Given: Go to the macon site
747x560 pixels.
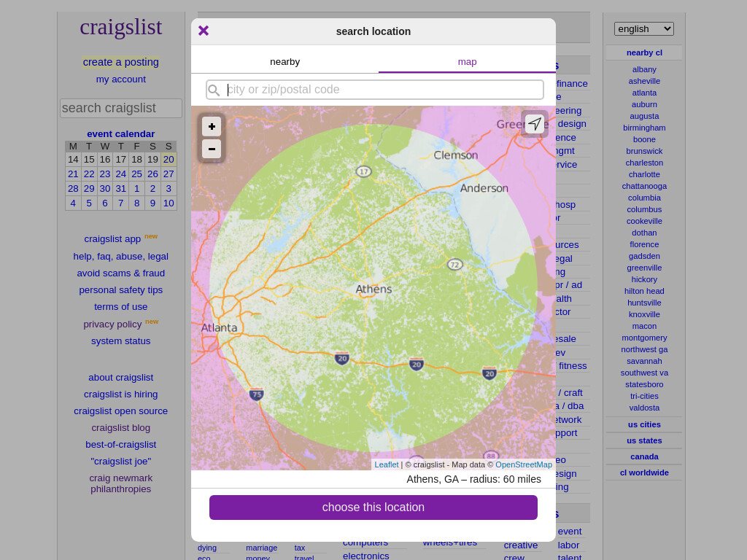Looking at the screenshot, I should pos(644,326).
